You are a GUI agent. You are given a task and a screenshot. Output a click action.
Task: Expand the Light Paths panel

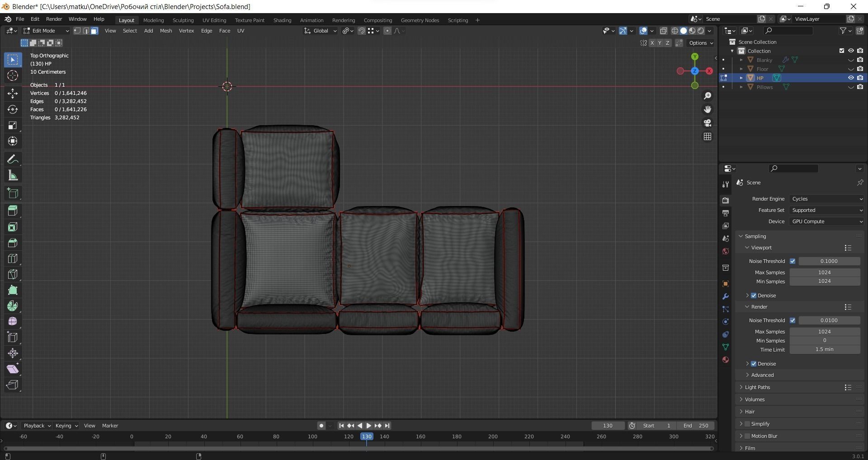[757, 387]
